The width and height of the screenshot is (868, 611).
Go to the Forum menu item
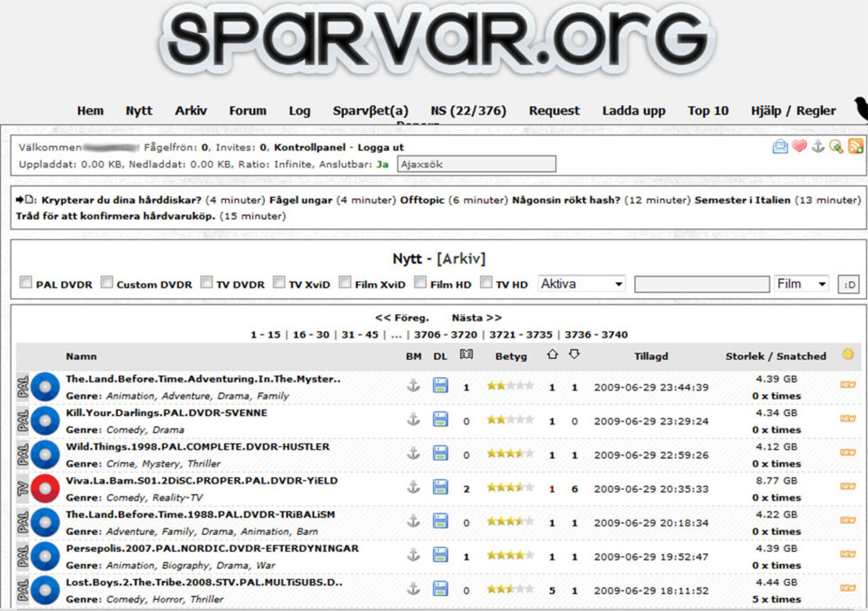click(x=248, y=111)
